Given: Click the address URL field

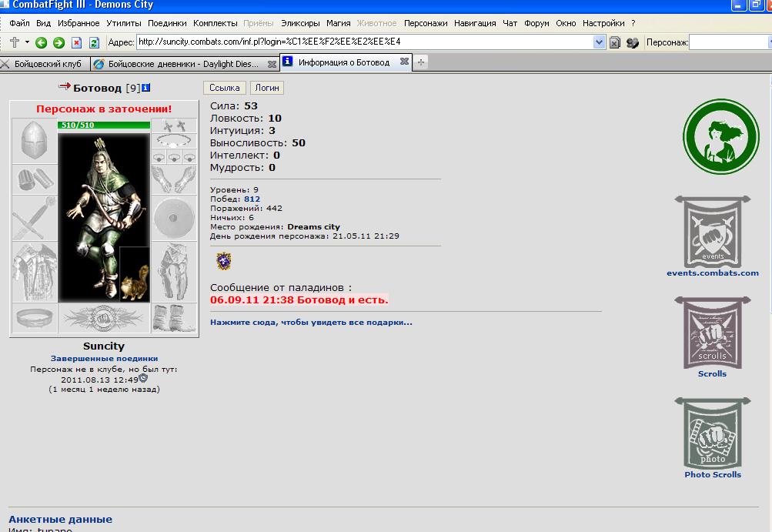Looking at the screenshot, I should (365, 42).
